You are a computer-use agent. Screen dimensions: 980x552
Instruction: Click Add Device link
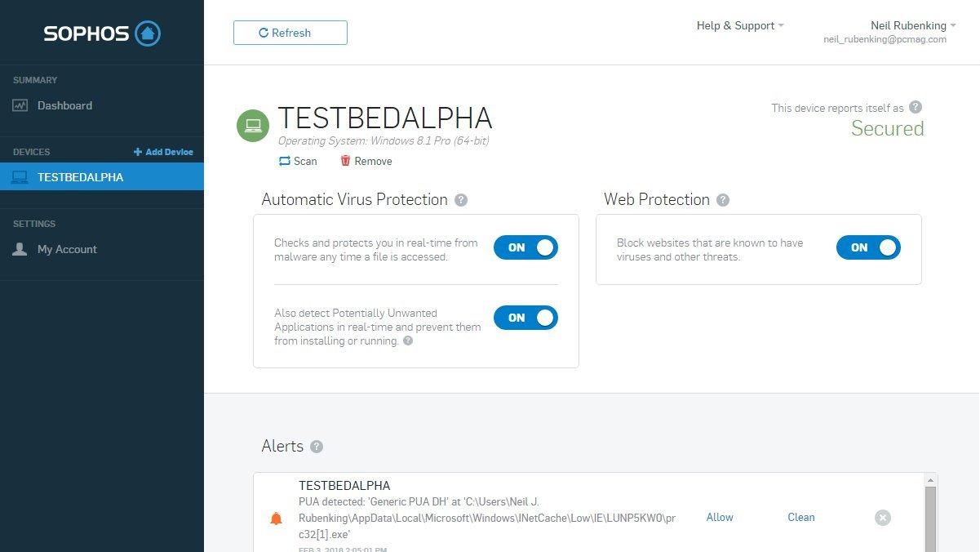tap(163, 152)
